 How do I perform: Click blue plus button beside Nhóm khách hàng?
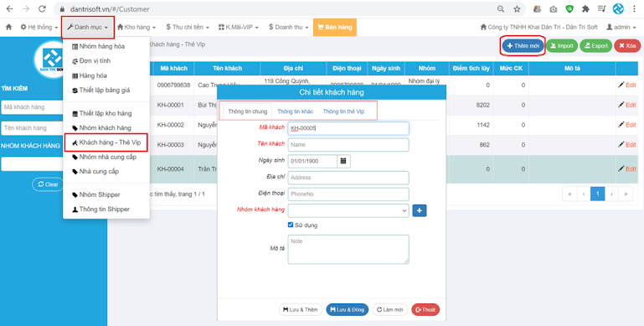pyautogui.click(x=420, y=210)
